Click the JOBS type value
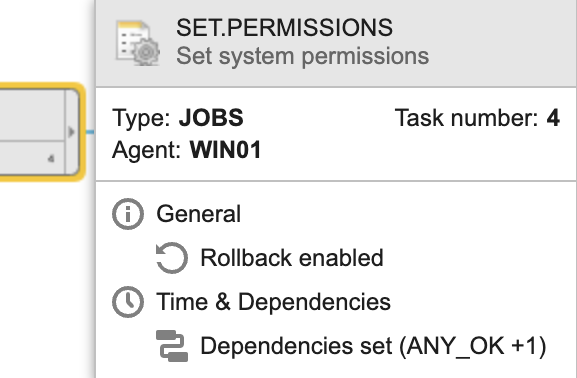This screenshot has width=577, height=378. [x=211, y=118]
